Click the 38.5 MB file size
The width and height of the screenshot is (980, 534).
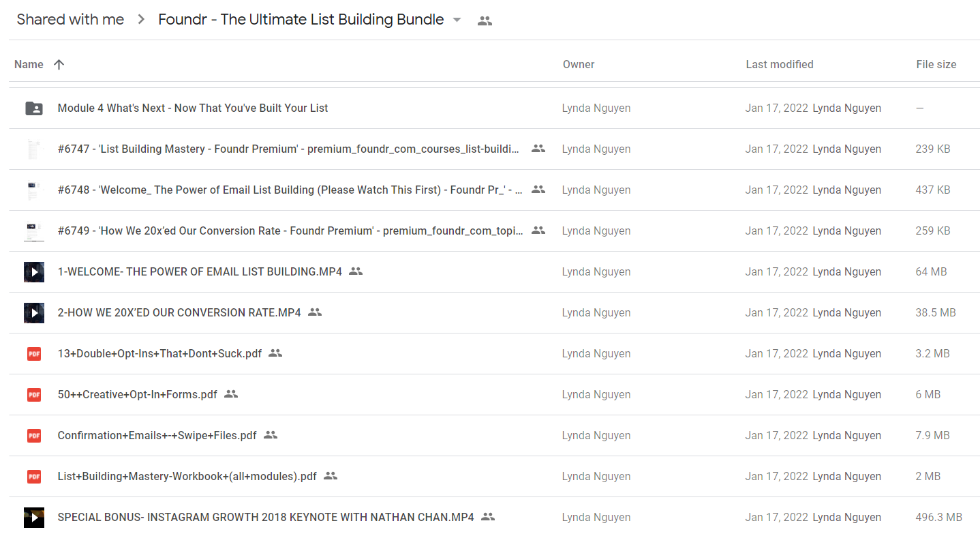(936, 312)
